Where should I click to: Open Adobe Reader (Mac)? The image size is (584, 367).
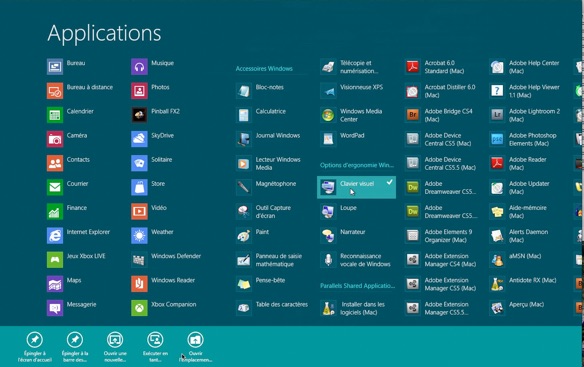518,163
